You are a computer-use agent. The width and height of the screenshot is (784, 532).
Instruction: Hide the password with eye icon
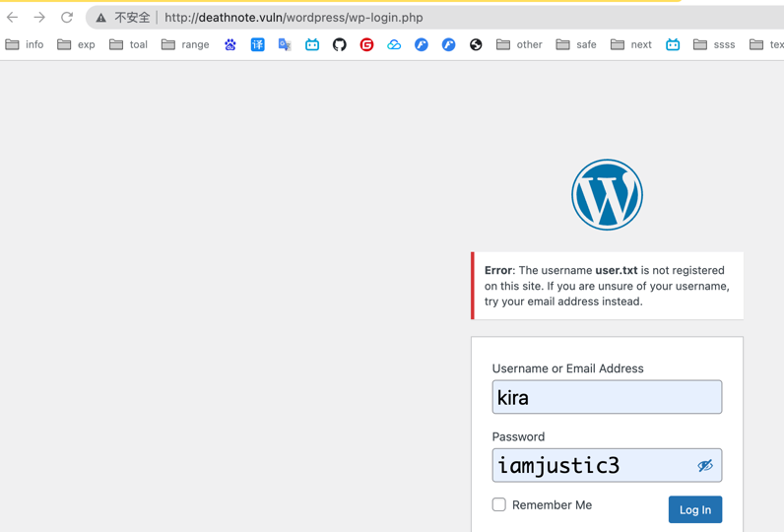(x=705, y=466)
